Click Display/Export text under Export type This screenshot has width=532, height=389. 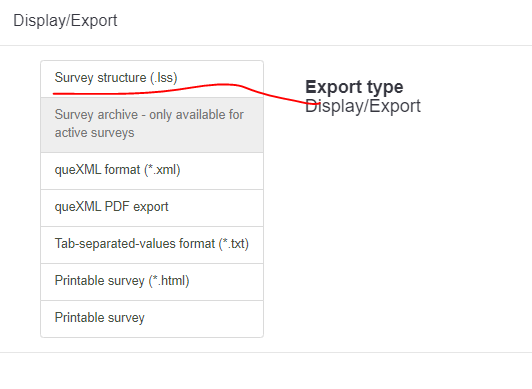coord(363,106)
